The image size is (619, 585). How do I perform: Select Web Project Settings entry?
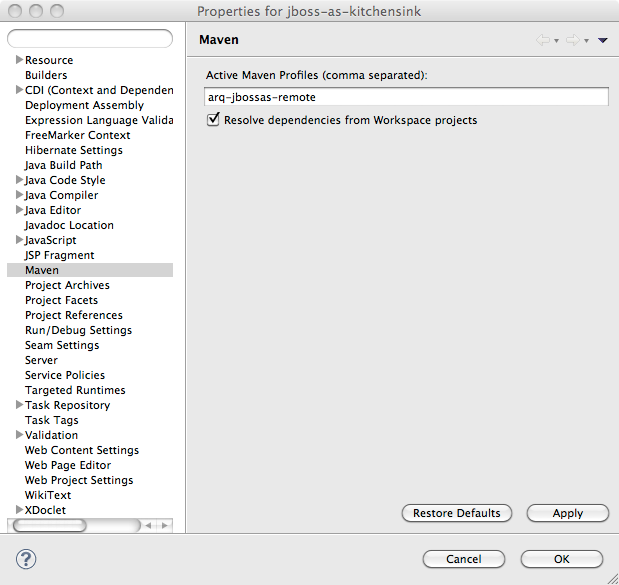point(79,480)
